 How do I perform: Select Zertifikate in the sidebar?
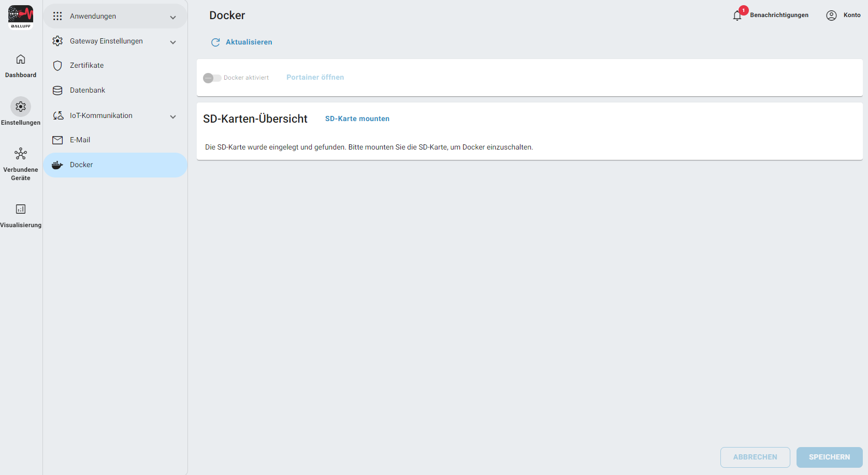[x=86, y=66]
